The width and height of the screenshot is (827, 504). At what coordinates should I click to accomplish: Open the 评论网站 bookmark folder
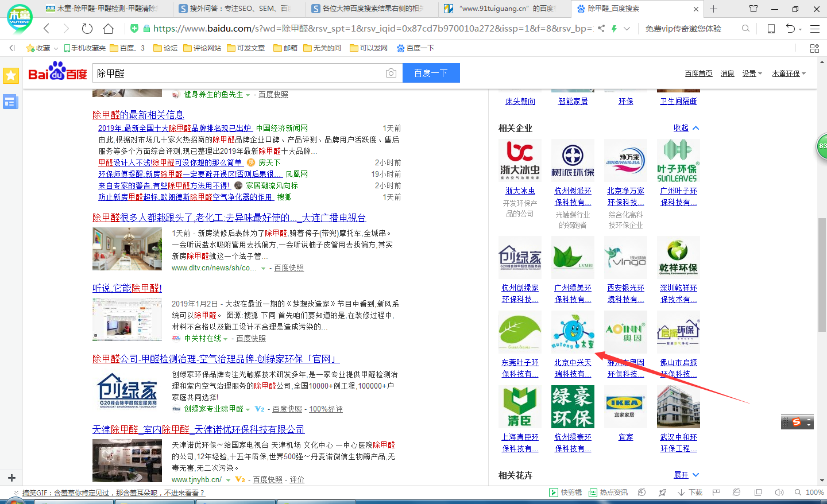pyautogui.click(x=202, y=48)
